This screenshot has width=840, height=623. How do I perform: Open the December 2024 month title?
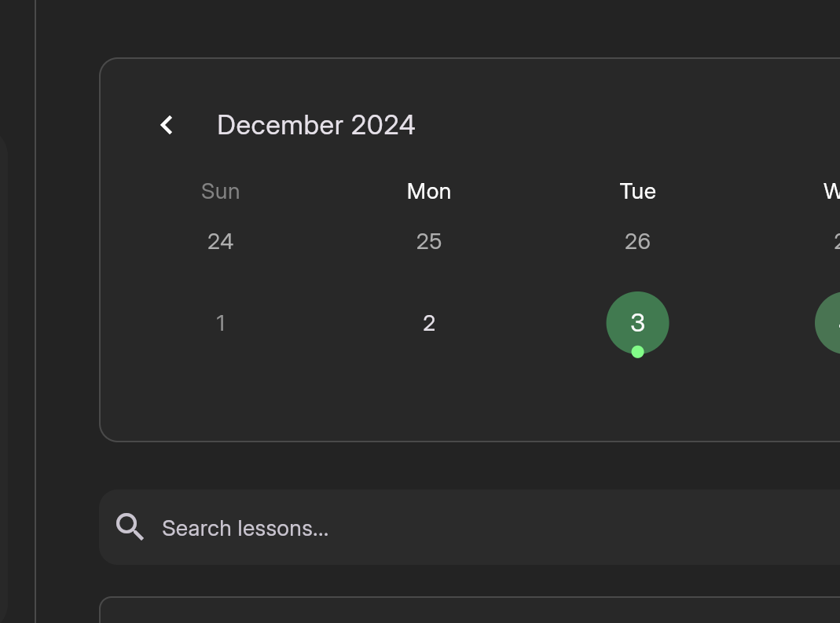tap(316, 126)
